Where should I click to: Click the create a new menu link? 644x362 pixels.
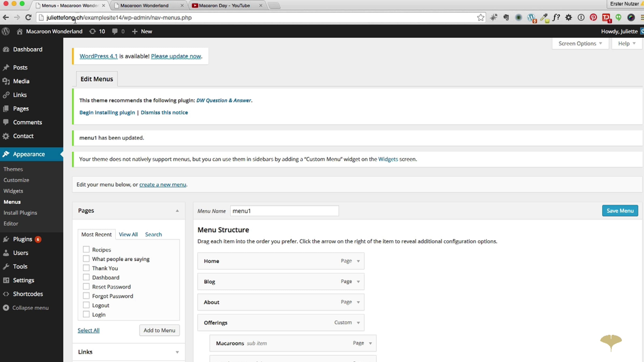click(163, 184)
